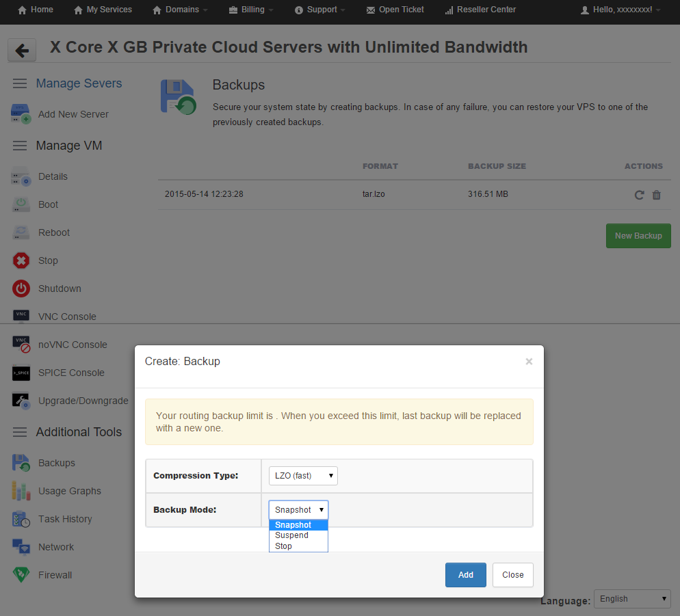Open the Network link in sidebar
Screen dimensions: 680x616
tap(56, 547)
